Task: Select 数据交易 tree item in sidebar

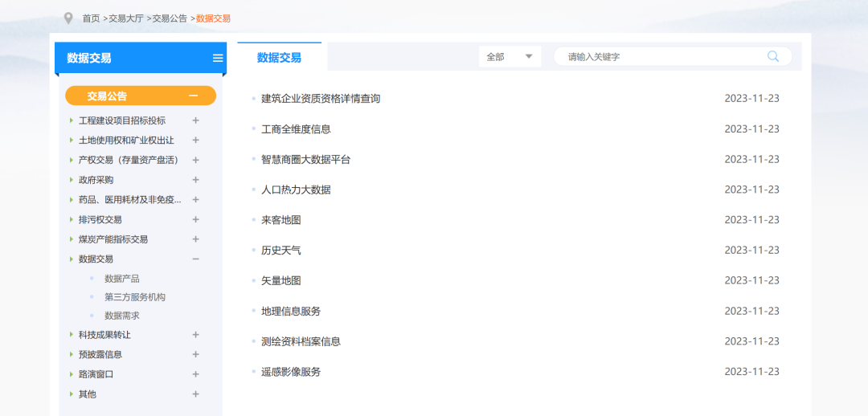Action: (x=96, y=259)
